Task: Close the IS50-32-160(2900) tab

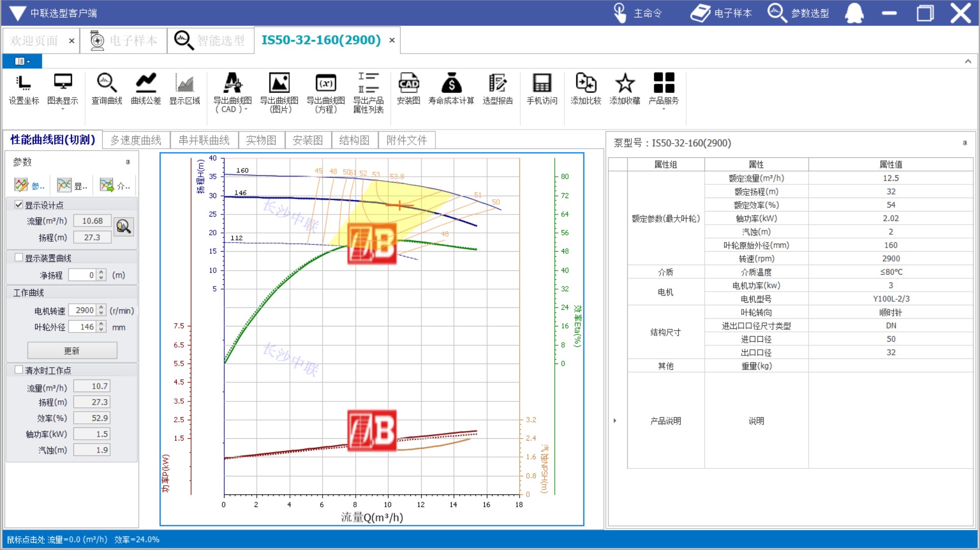Action: 392,40
